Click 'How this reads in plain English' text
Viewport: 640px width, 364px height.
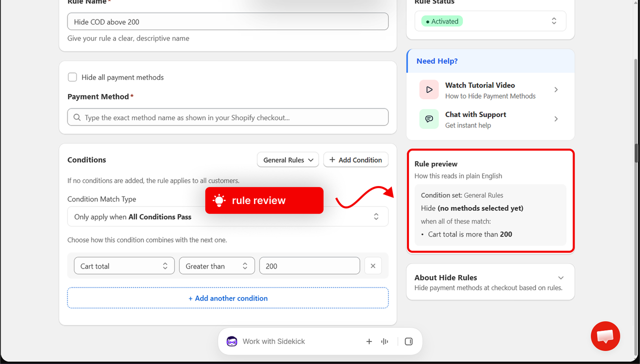point(458,176)
